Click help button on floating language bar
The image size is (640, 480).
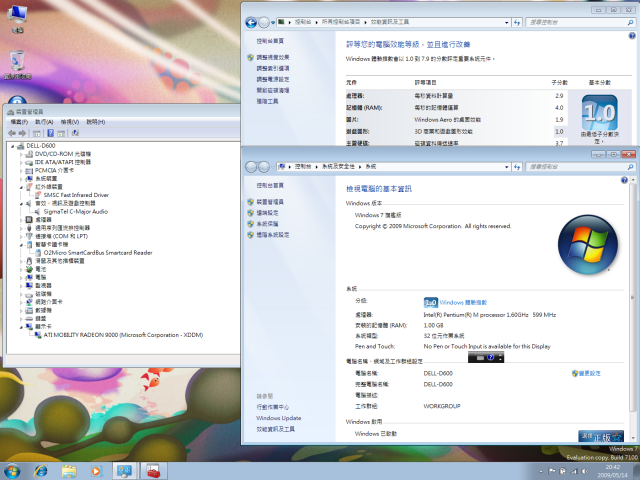[x=491, y=358]
